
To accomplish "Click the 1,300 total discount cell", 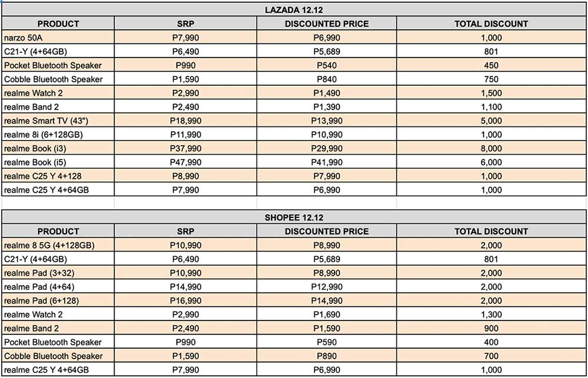I will point(491,315).
